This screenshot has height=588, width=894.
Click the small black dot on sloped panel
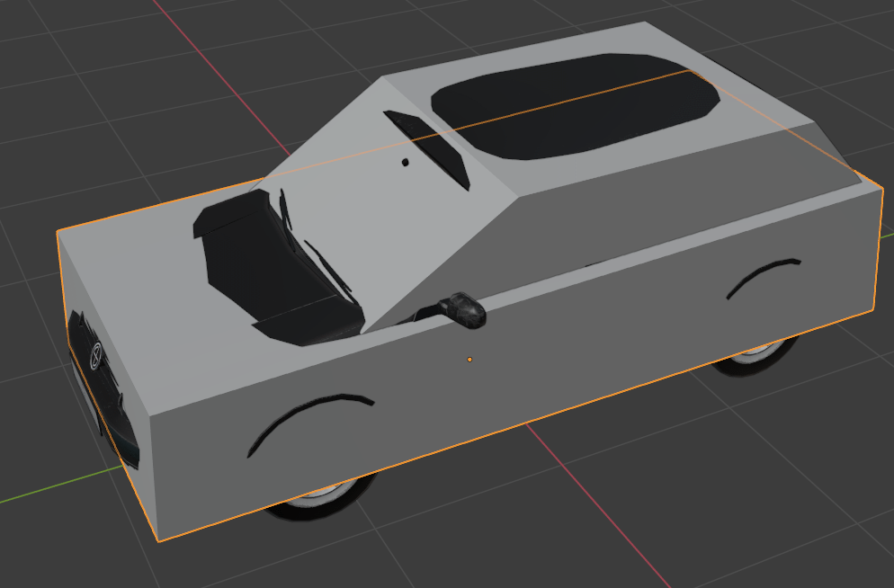pyautogui.click(x=405, y=163)
